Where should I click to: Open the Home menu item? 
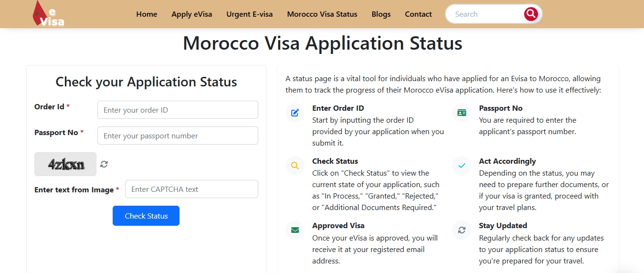point(147,14)
